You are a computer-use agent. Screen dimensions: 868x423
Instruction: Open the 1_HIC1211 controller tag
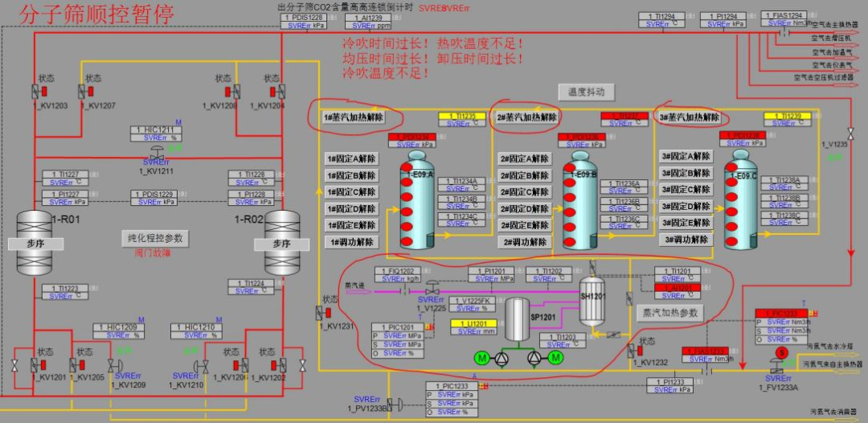click(156, 134)
